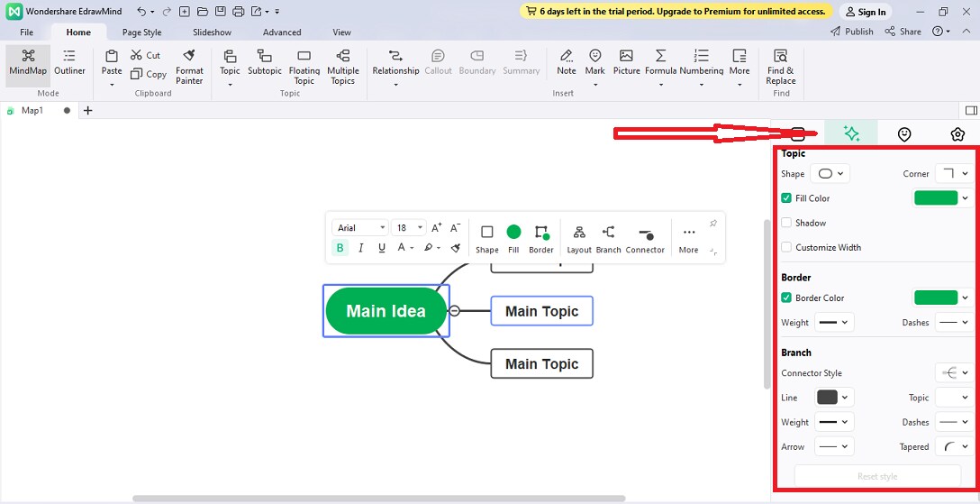Toggle Bold in floating toolbar
980x504 pixels.
click(340, 248)
